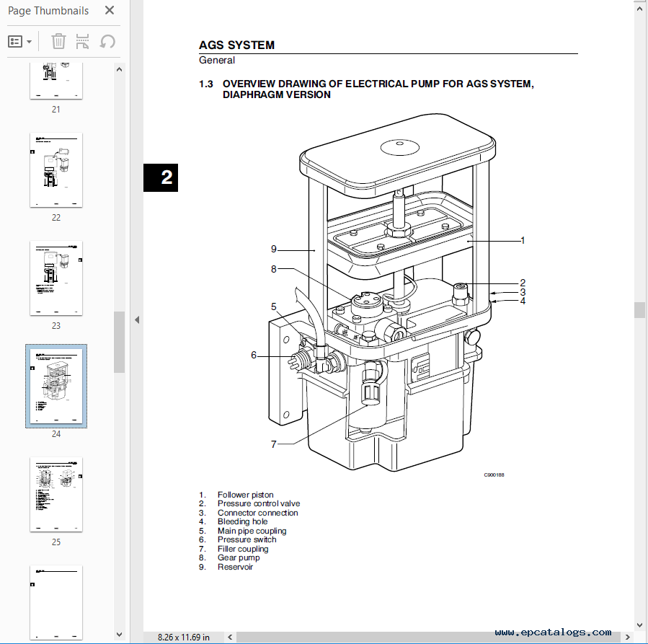The width and height of the screenshot is (648, 644).
Task: Click legend item Main pipe coupling
Action: pyautogui.click(x=252, y=531)
